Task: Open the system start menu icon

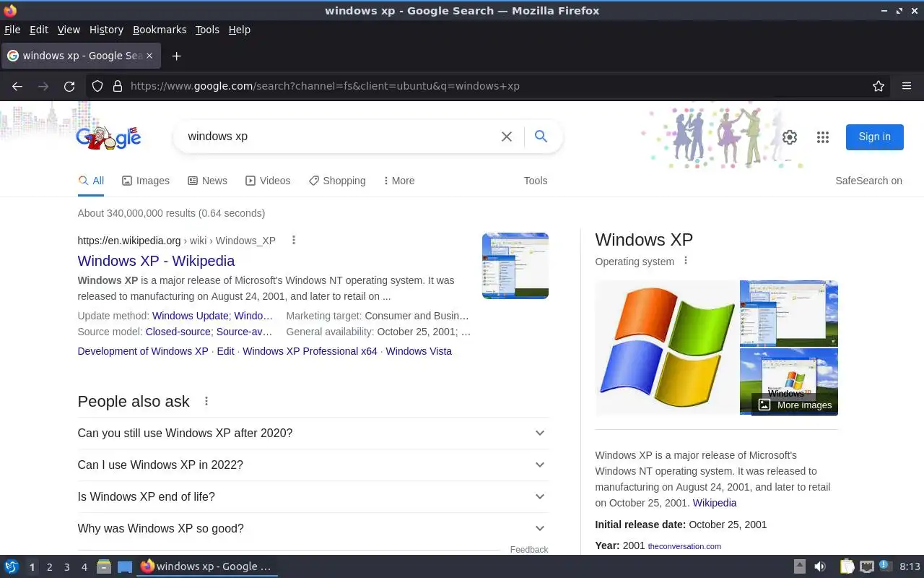Action: pyautogui.click(x=12, y=566)
